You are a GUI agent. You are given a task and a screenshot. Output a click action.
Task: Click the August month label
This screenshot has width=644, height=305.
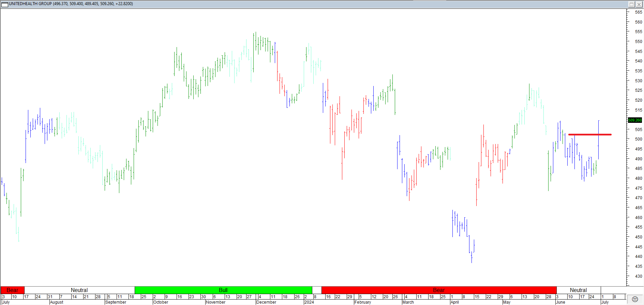tap(57, 302)
